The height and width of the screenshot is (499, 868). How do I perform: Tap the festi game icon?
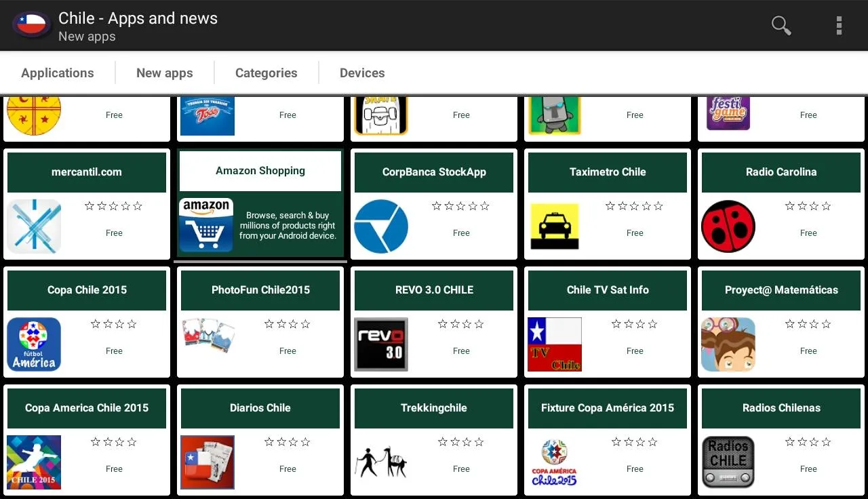[728, 113]
